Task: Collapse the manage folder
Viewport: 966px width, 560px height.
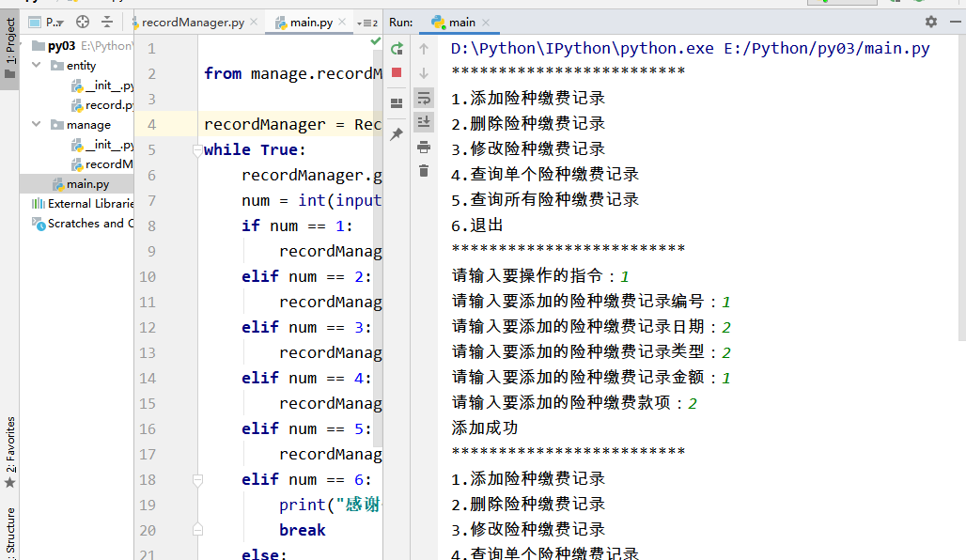Action: [37, 124]
